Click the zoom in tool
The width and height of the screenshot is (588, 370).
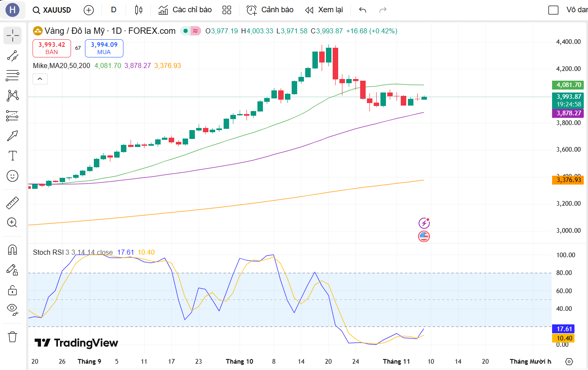pyautogui.click(x=13, y=223)
